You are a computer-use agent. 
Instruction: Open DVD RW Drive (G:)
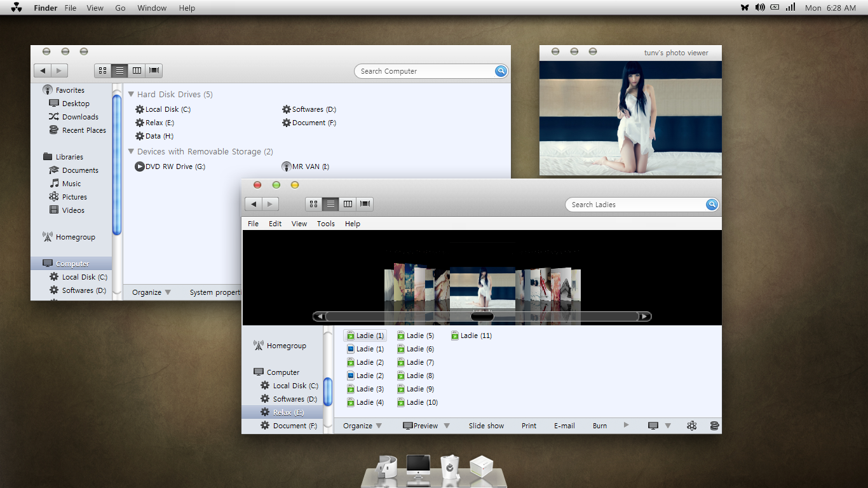point(170,166)
